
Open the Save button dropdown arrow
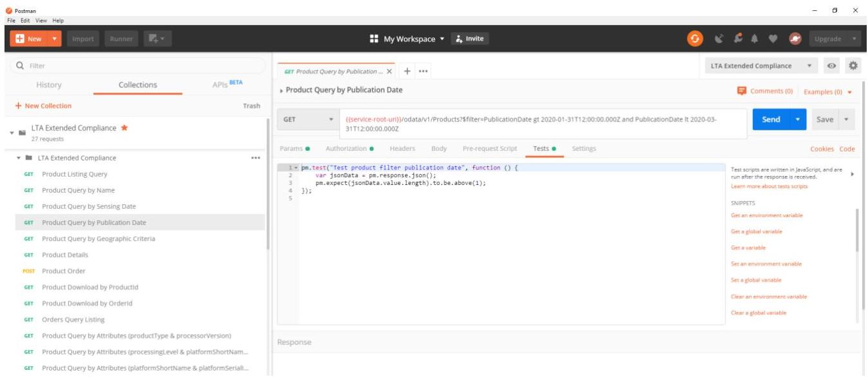click(x=846, y=119)
